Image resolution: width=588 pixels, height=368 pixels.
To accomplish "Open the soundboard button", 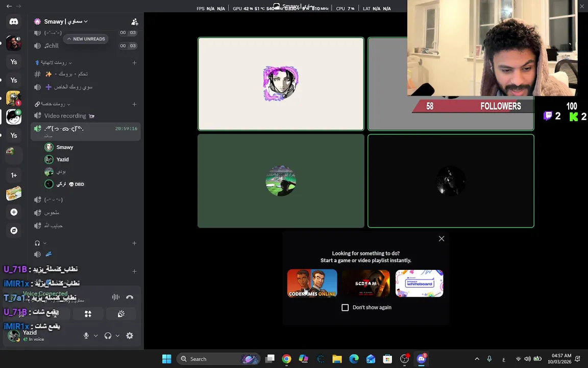I will [x=121, y=314].
